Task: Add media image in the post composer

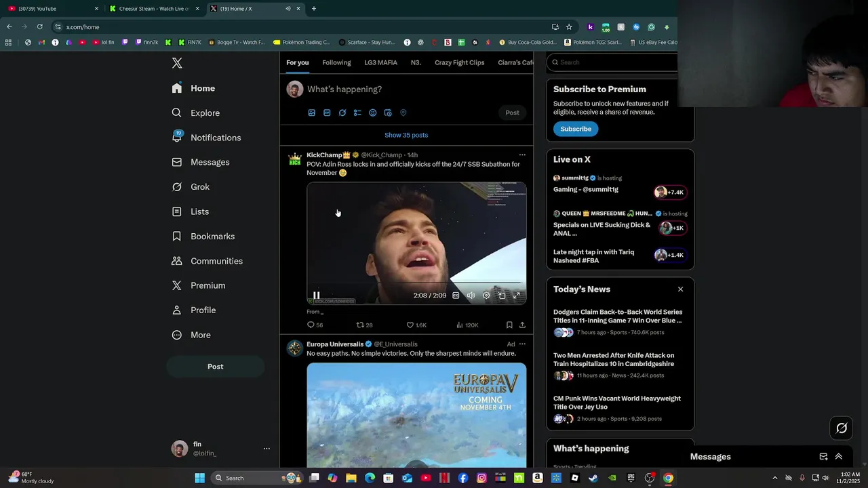Action: [312, 113]
